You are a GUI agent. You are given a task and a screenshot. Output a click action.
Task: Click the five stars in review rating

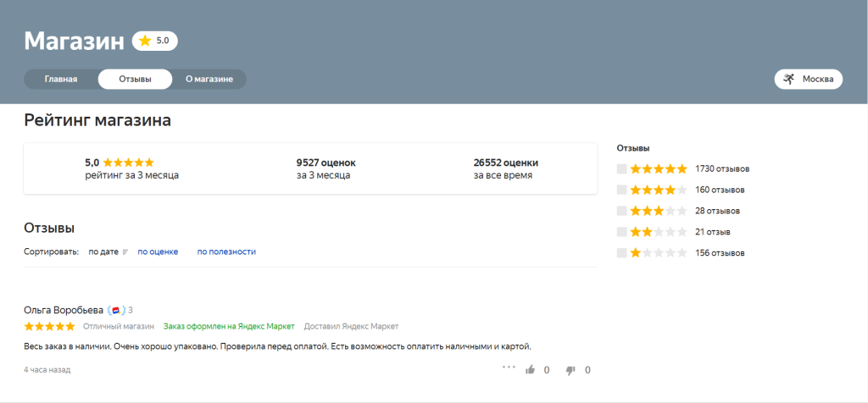coord(49,327)
